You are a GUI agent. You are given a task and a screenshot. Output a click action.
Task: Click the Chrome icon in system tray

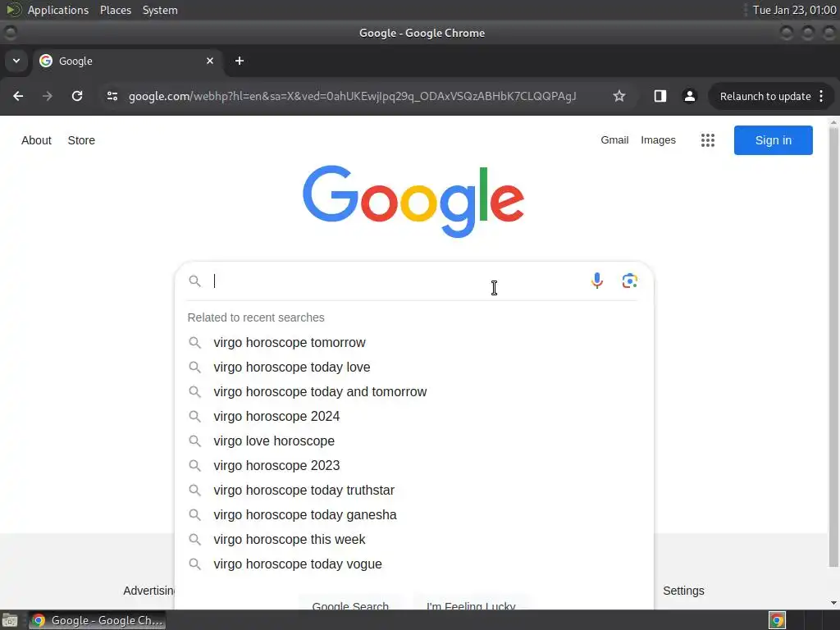[778, 620]
